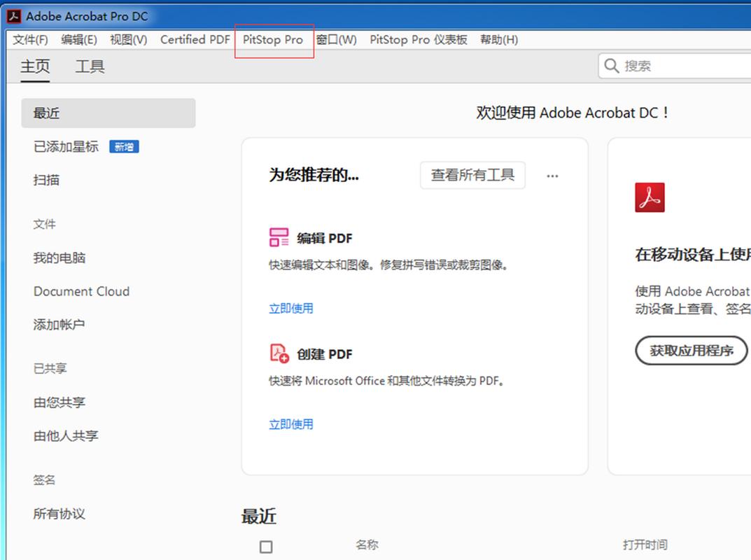The width and height of the screenshot is (751, 560).
Task: Toggle the select-all checkbox in the 最近 list
Action: coord(266,547)
